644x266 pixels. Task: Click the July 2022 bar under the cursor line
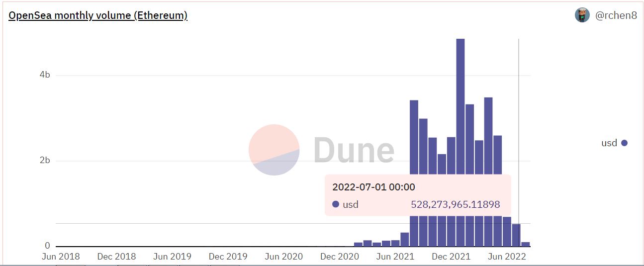[516, 235]
